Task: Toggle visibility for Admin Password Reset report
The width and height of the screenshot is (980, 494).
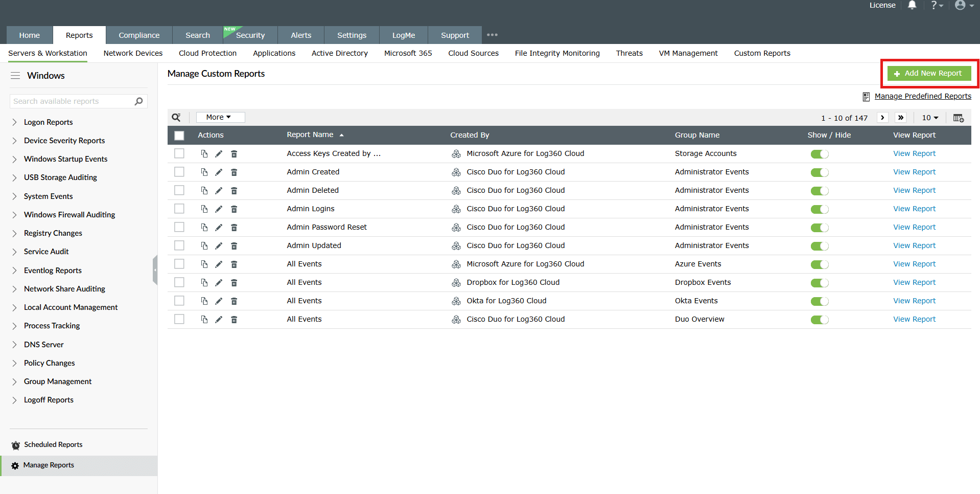Action: click(x=820, y=228)
